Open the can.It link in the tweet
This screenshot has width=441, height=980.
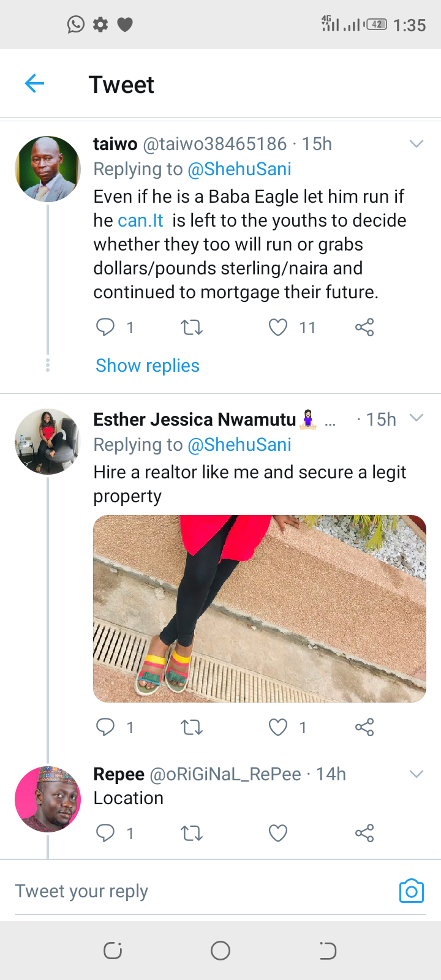click(140, 221)
